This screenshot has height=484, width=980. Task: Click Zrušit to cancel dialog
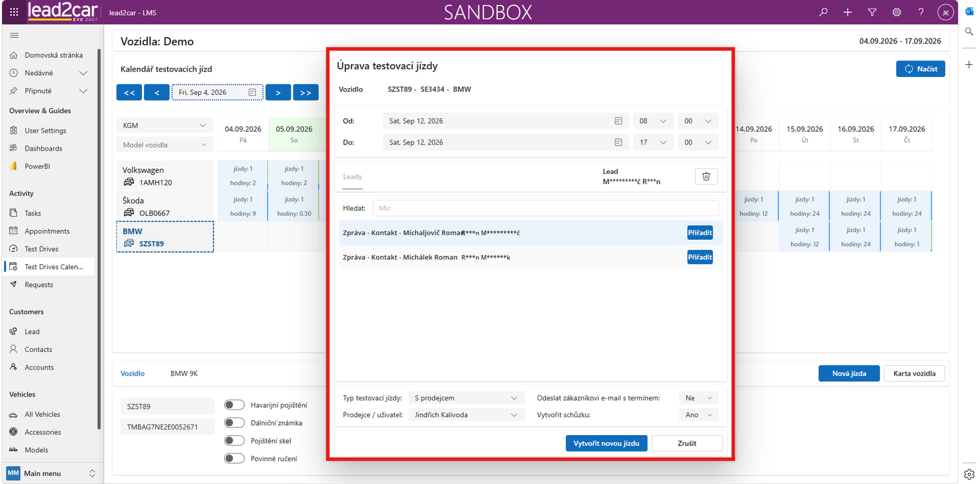[x=687, y=444]
